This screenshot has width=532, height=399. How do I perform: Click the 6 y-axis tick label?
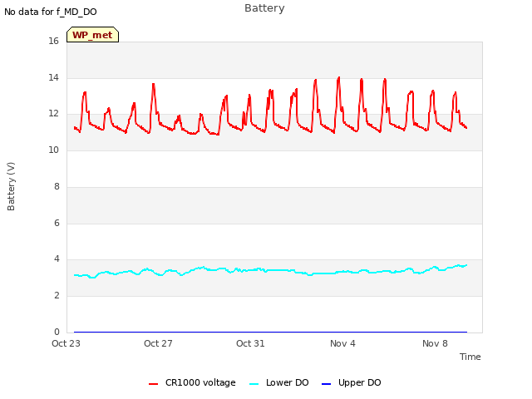click(x=57, y=223)
